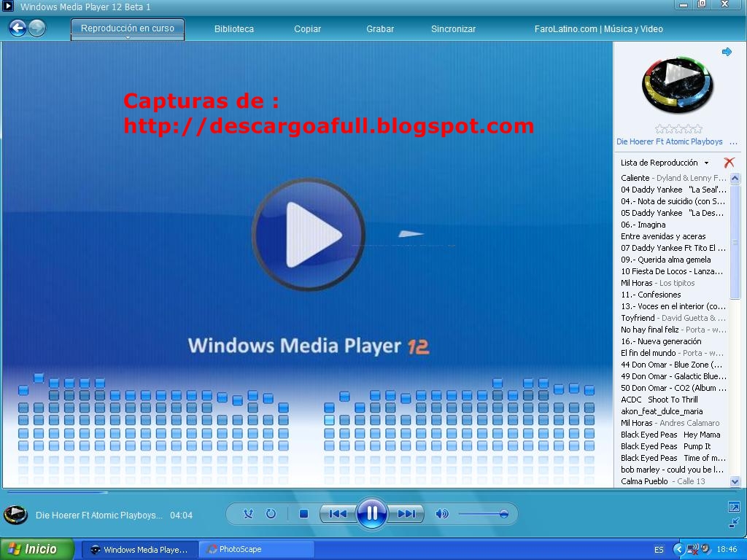Click the blue arrow above album art

(x=727, y=52)
